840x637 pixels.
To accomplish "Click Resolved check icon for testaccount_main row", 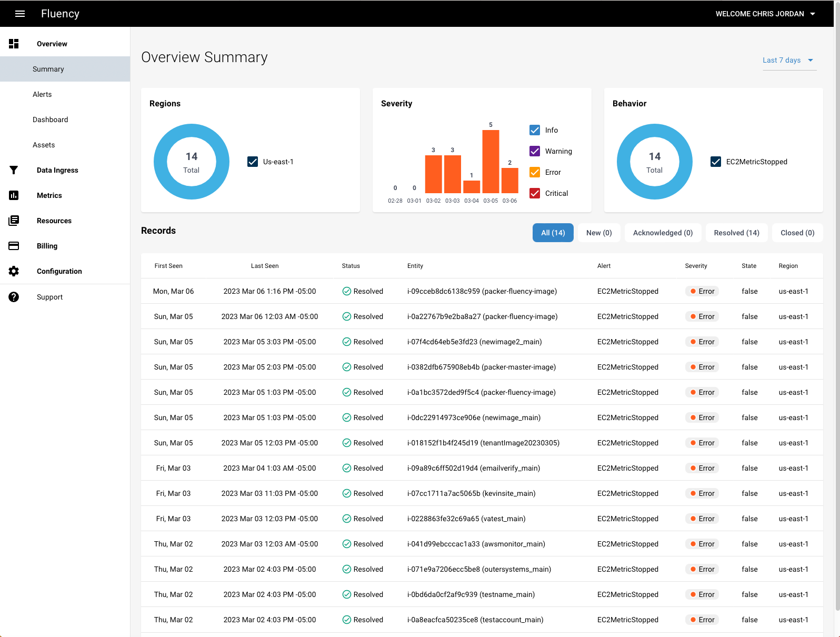I will 347,620.
